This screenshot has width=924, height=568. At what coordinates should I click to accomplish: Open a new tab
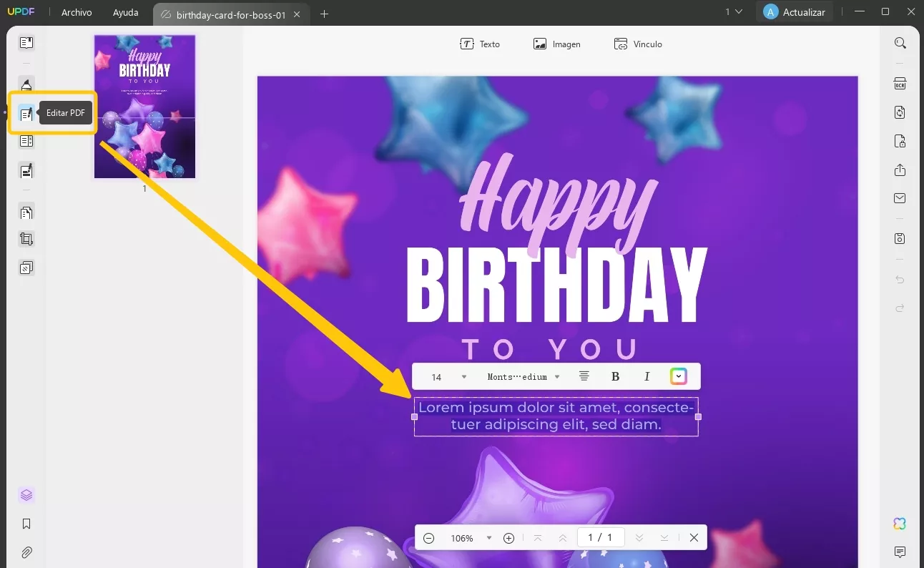pyautogui.click(x=324, y=14)
